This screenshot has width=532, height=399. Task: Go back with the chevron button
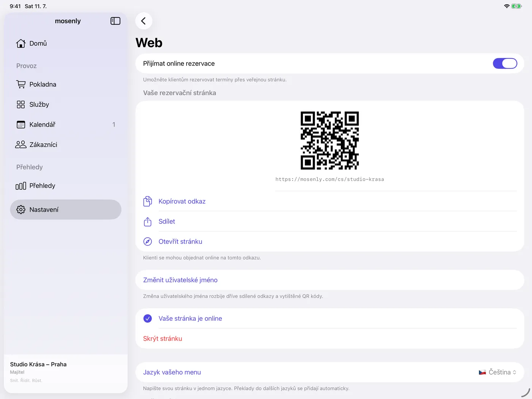144,21
